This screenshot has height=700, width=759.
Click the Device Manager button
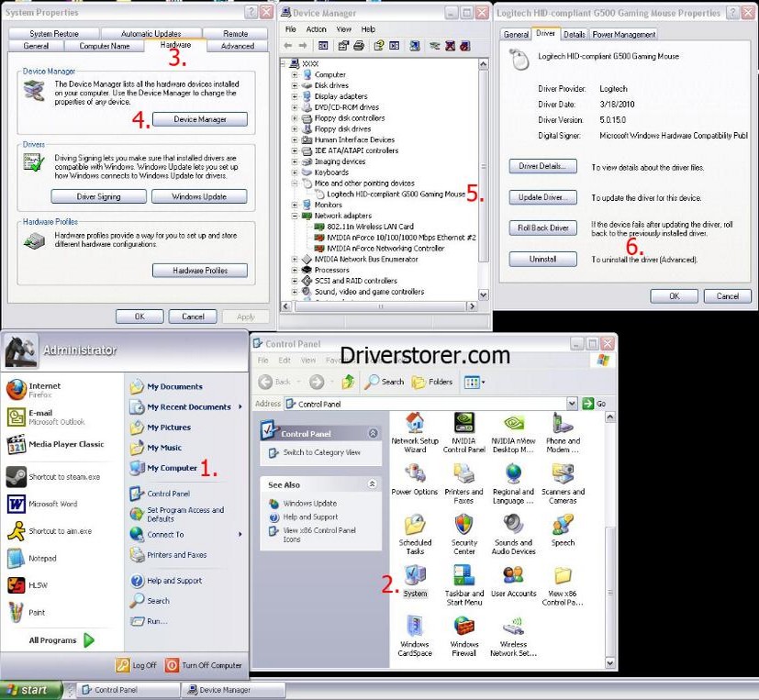click(200, 119)
